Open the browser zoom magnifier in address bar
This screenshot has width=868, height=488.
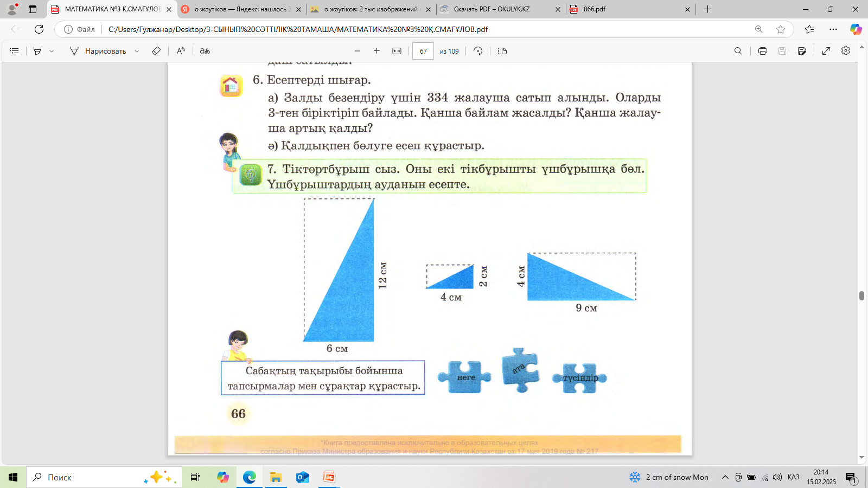click(759, 29)
